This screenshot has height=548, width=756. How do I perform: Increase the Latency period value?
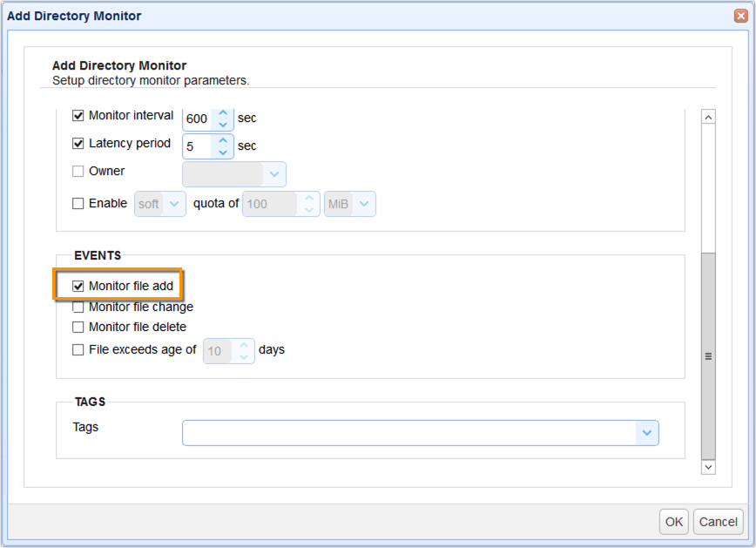point(220,141)
